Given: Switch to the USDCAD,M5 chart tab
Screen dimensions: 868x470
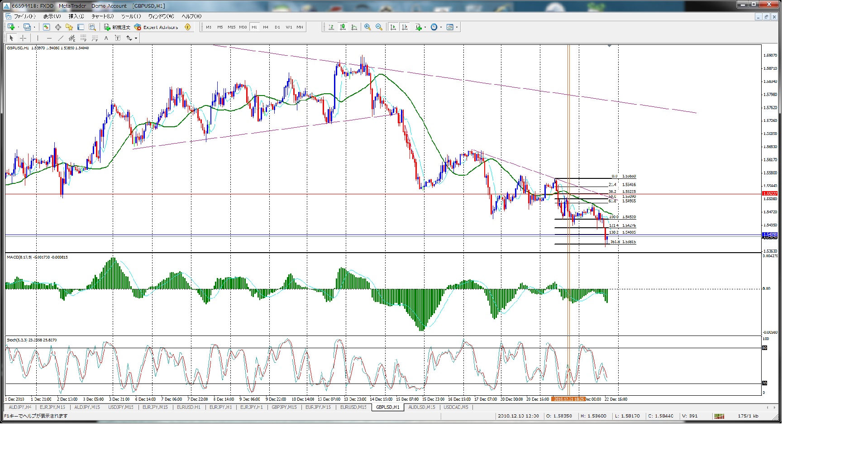Looking at the screenshot, I should pos(456,407).
